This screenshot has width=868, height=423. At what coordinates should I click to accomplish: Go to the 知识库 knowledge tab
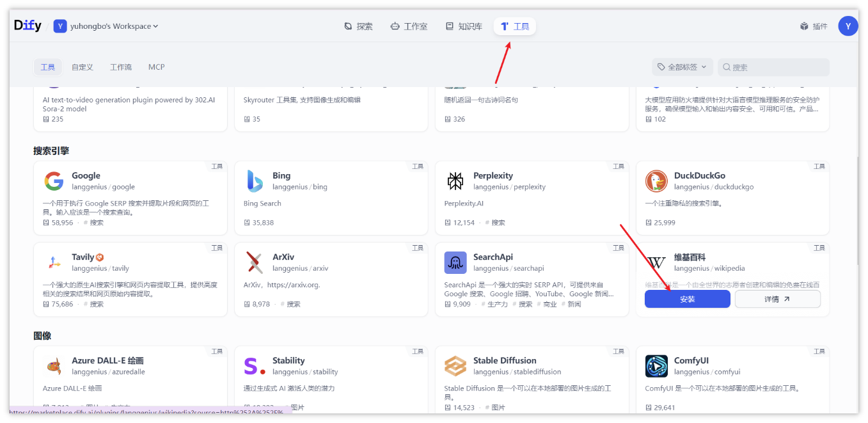tap(464, 26)
